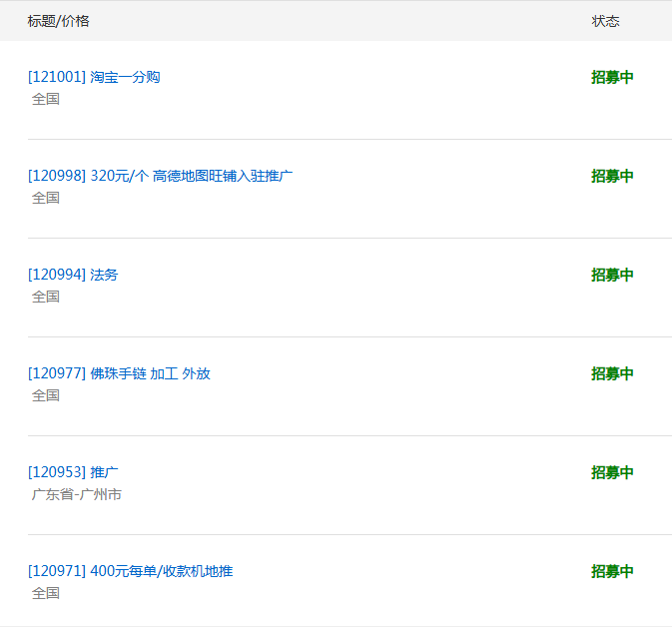The height and width of the screenshot is (628, 672).
Task: Click 广东省-广州市 location under 推广
Action: coord(77,494)
